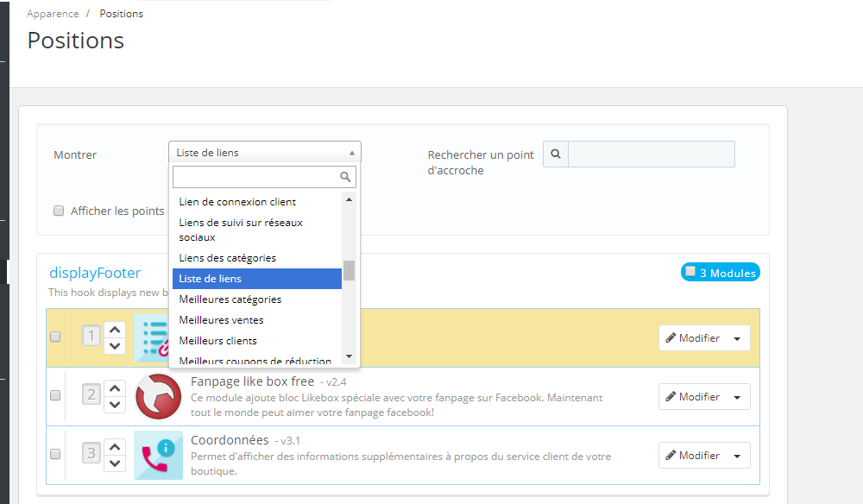This screenshot has width=863, height=504.
Task: Enable the 'Afficher les points' checkbox
Action: point(58,211)
